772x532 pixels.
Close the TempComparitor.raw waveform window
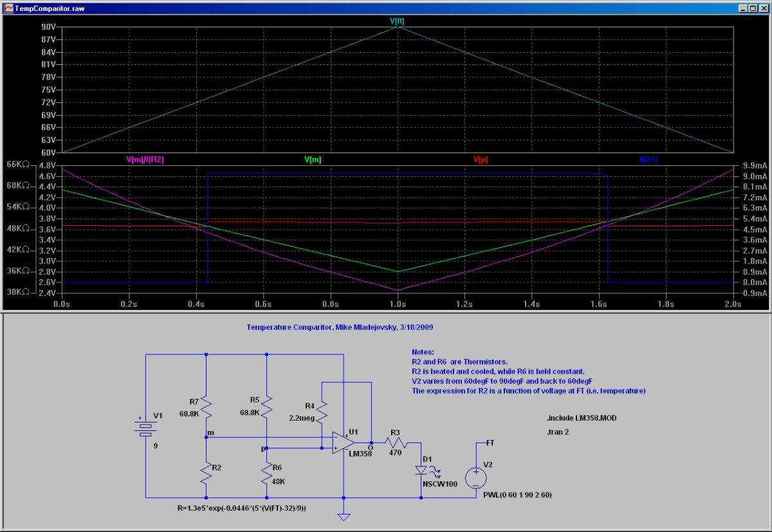tap(764, 9)
